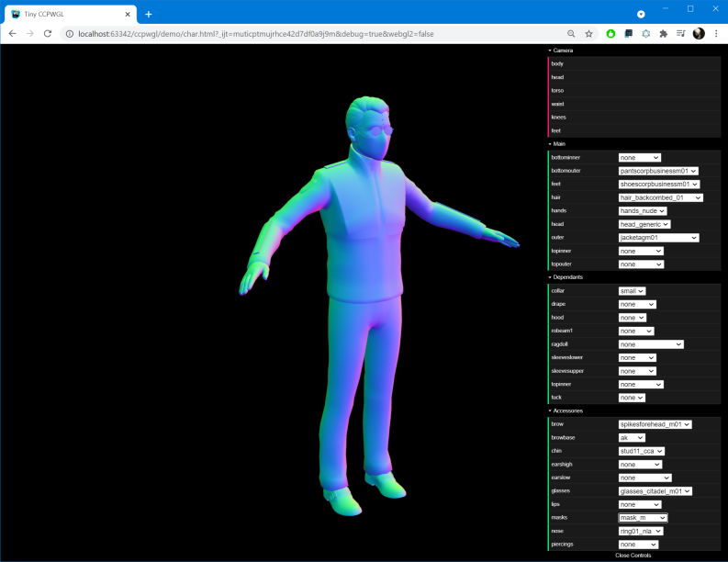Open the lips dropdown
This screenshot has width=728, height=562.
[x=640, y=505]
